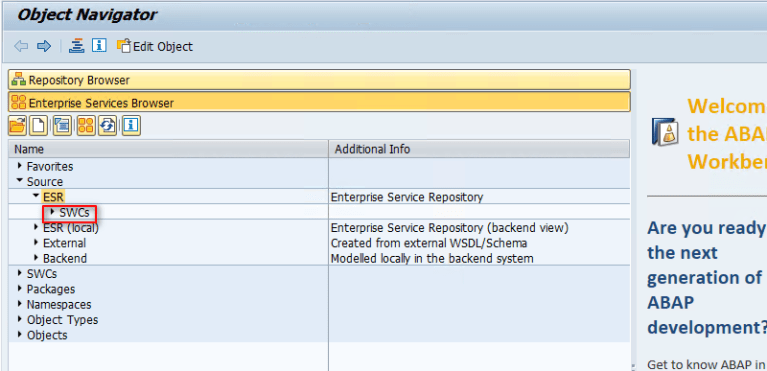767x371 pixels.
Task: Click the refresh icon in browser toolbar
Action: pos(108,126)
